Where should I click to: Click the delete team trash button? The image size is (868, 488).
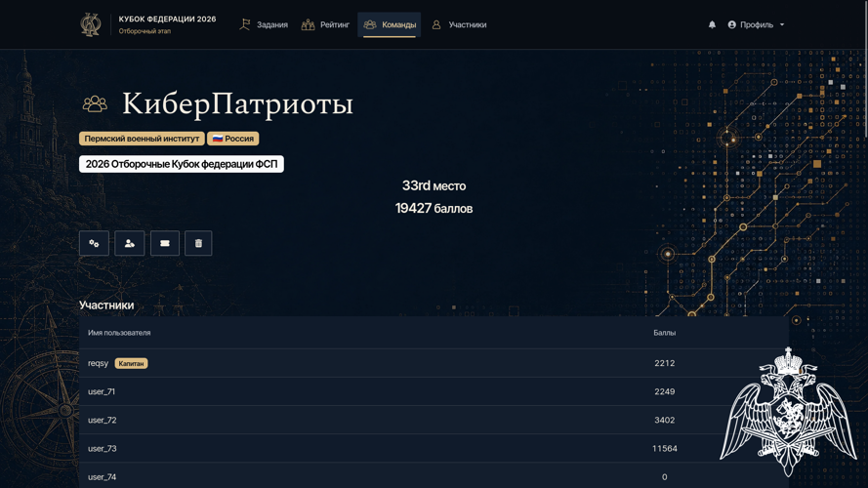198,243
